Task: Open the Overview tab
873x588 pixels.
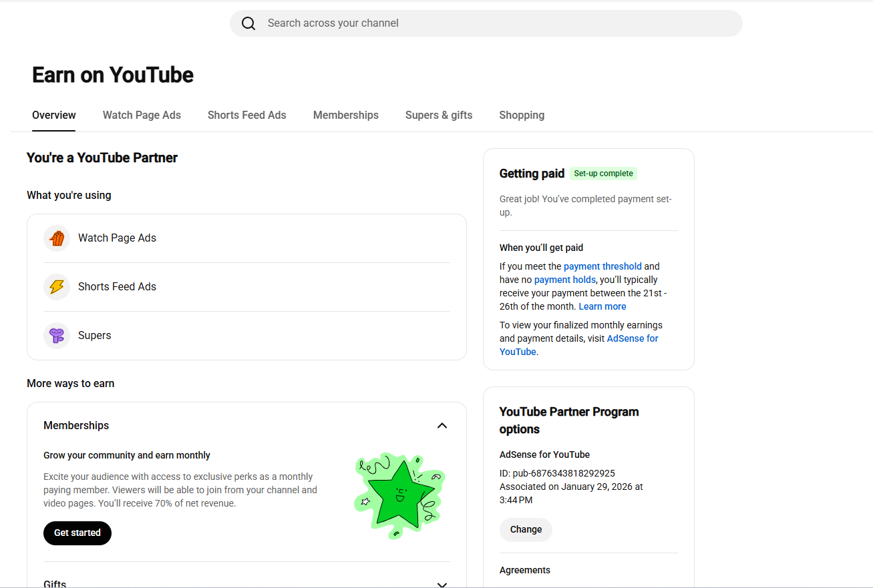Action: [x=54, y=115]
